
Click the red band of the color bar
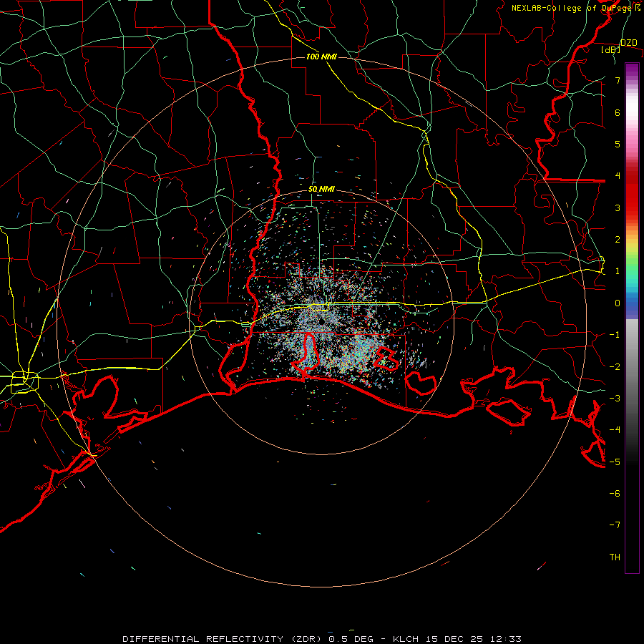pyautogui.click(x=632, y=193)
